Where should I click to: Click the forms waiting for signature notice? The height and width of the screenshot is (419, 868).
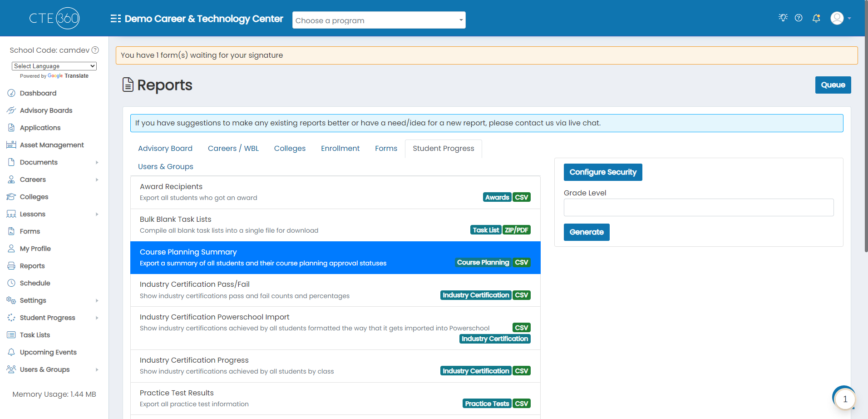pos(487,55)
